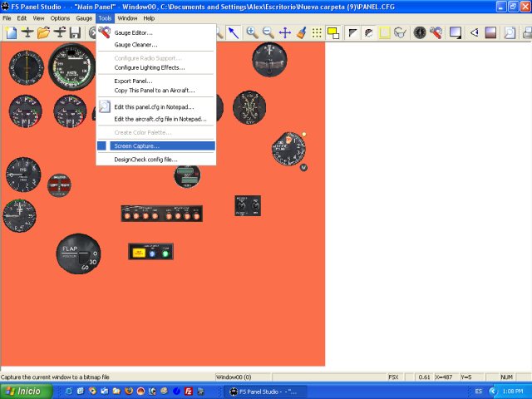
Task: Select the arrow pointer tool
Action: 234,33
